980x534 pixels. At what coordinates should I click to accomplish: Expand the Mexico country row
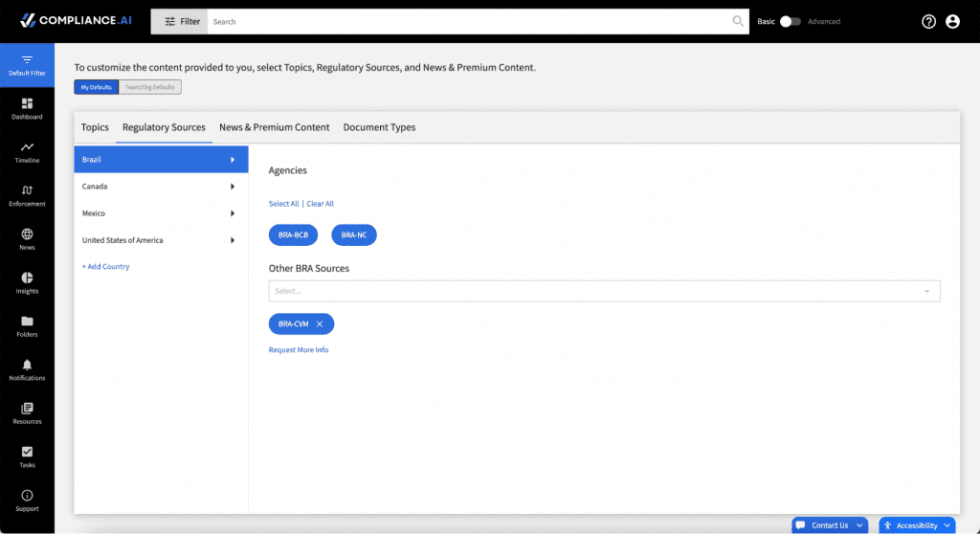click(x=161, y=213)
